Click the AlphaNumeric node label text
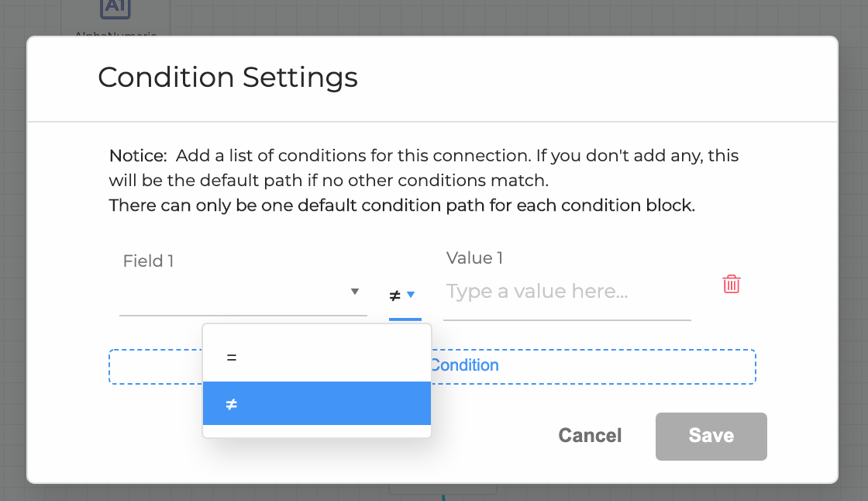 click(x=116, y=34)
